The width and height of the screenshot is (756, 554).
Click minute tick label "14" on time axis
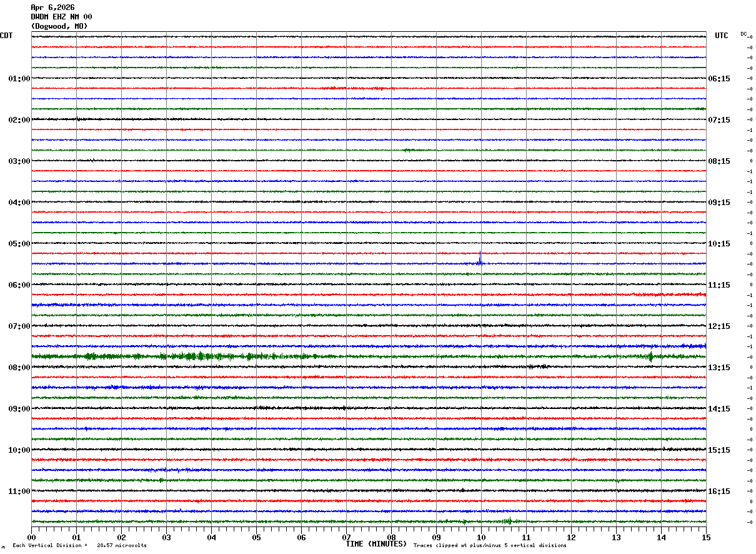(661, 537)
